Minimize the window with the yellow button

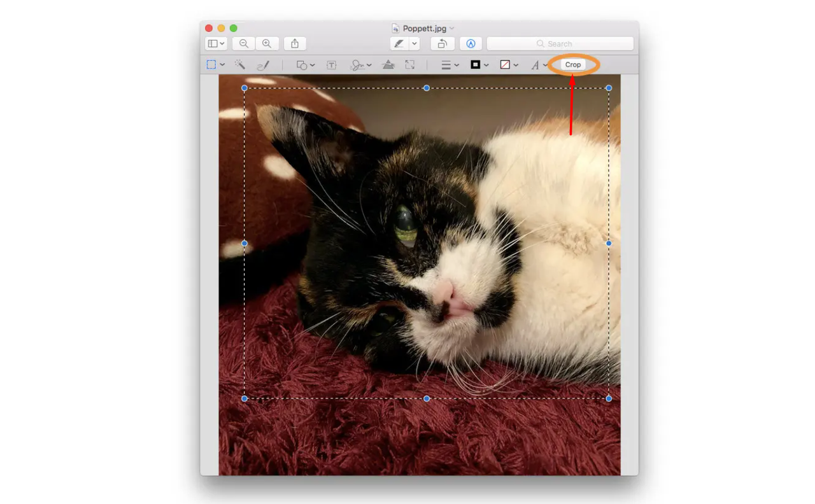222,29
